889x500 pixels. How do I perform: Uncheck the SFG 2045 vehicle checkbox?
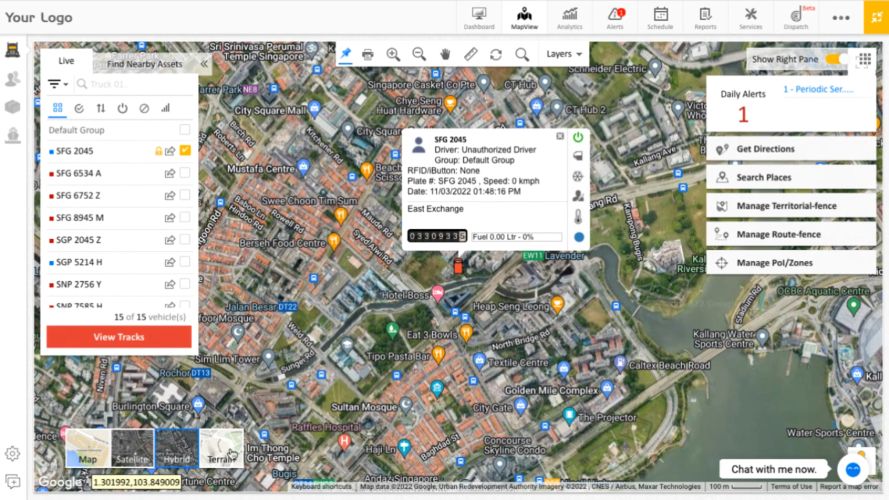[x=185, y=151]
